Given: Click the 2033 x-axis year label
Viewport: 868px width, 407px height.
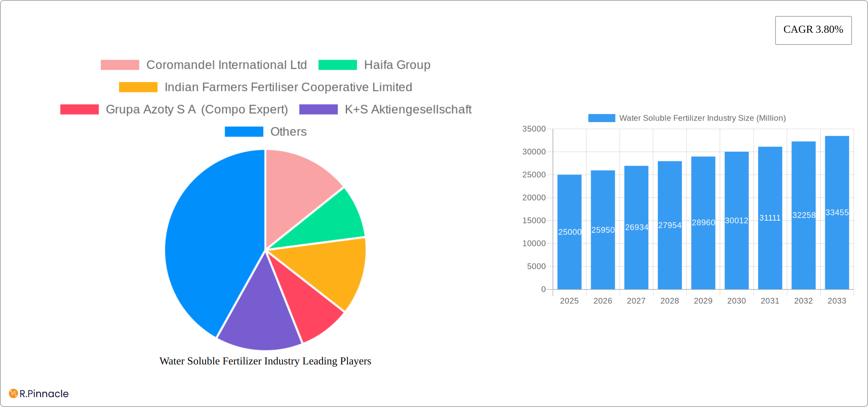Looking at the screenshot, I should click(x=837, y=301).
